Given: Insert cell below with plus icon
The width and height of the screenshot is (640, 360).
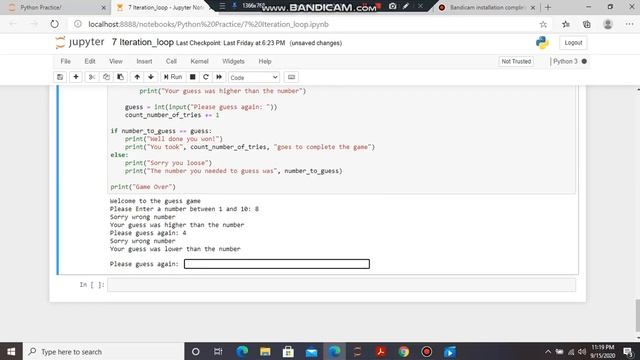Looking at the screenshot, I should [76, 77].
